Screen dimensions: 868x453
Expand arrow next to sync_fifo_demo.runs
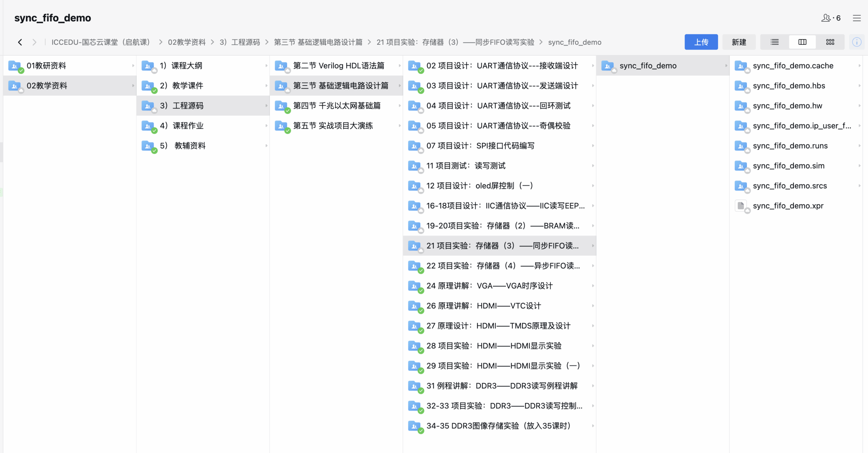coord(860,146)
